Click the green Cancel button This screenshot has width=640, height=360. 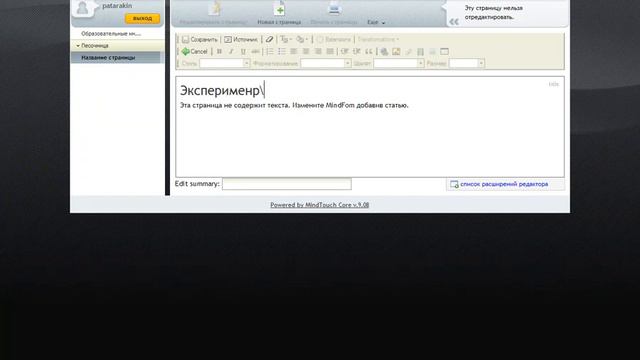(x=195, y=51)
